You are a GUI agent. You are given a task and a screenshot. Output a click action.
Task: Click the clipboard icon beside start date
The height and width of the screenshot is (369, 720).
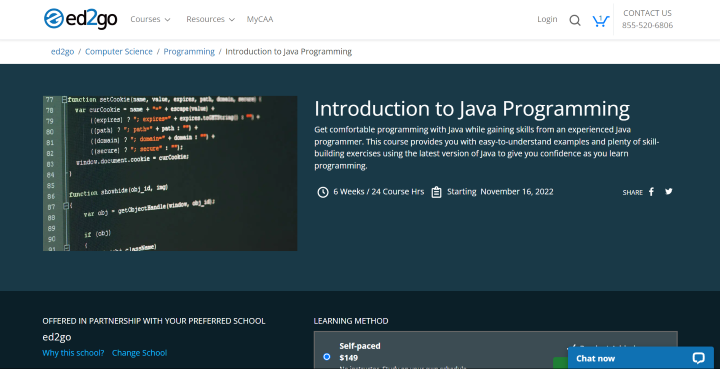[436, 192]
